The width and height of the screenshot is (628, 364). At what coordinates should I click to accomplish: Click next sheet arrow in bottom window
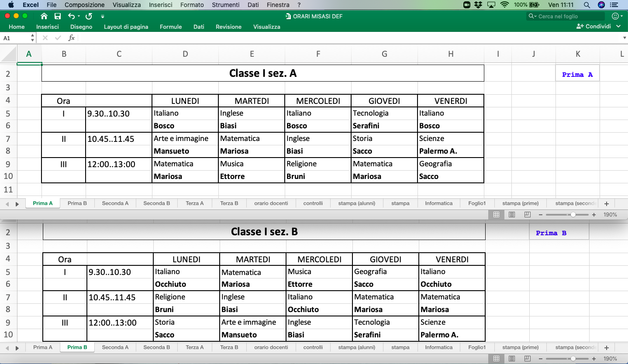(x=17, y=348)
